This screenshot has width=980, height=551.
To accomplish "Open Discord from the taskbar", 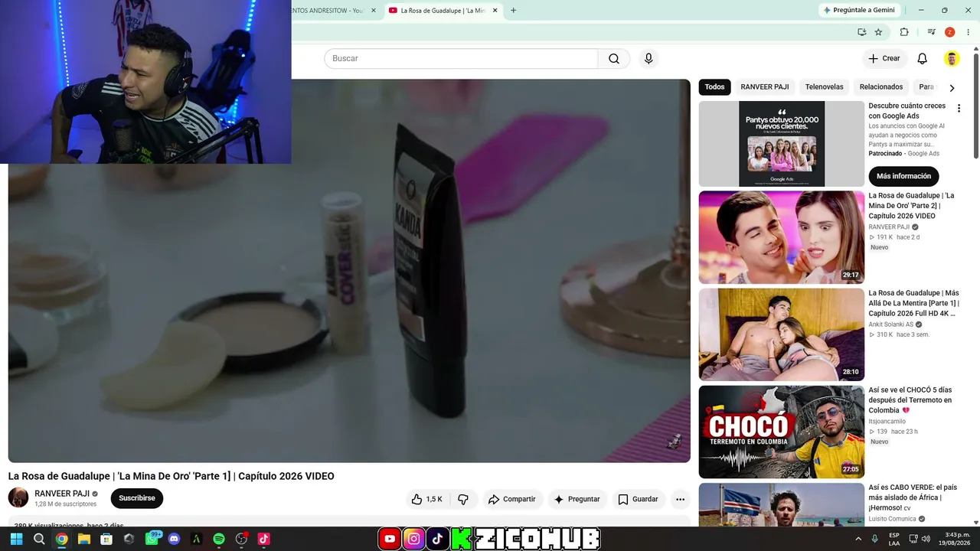I will coord(174,539).
